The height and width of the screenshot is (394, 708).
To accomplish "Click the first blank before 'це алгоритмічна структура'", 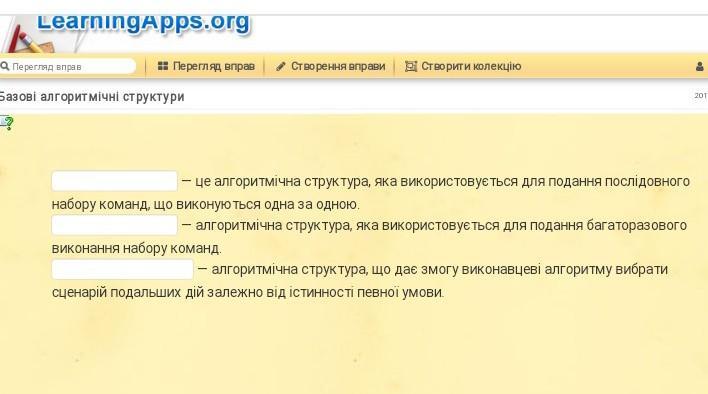I will [114, 181].
